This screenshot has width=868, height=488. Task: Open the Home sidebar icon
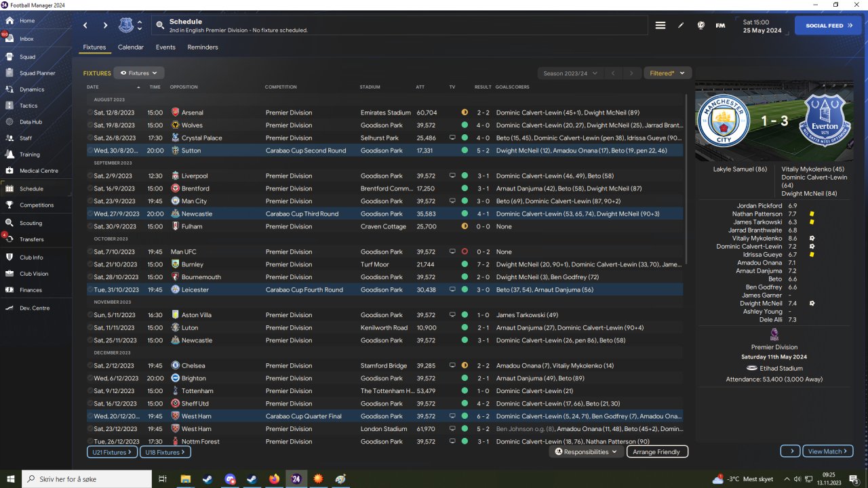[x=9, y=21]
